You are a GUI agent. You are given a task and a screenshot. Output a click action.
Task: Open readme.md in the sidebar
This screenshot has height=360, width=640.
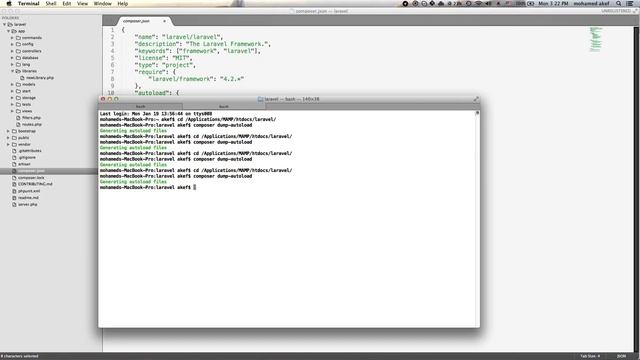[29, 198]
